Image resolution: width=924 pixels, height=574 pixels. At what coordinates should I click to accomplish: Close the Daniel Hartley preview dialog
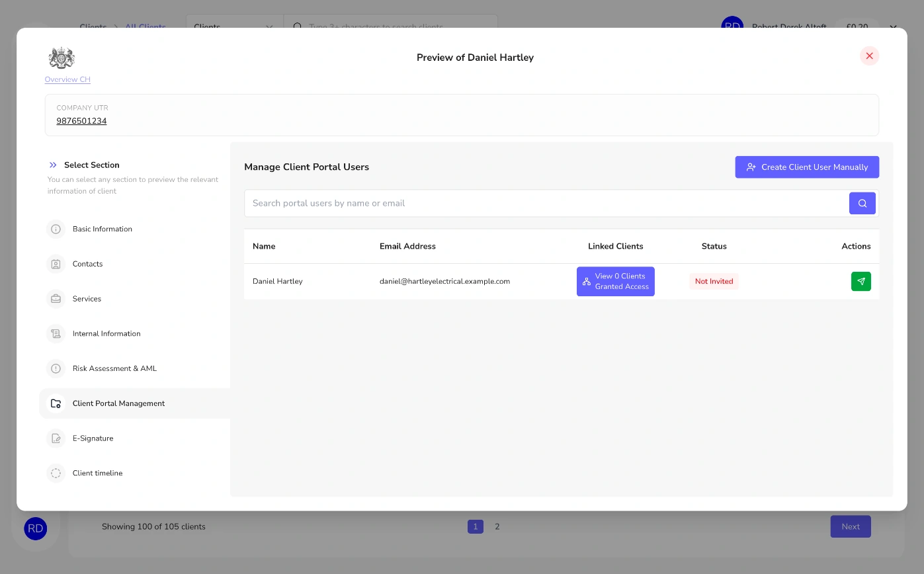pos(869,56)
